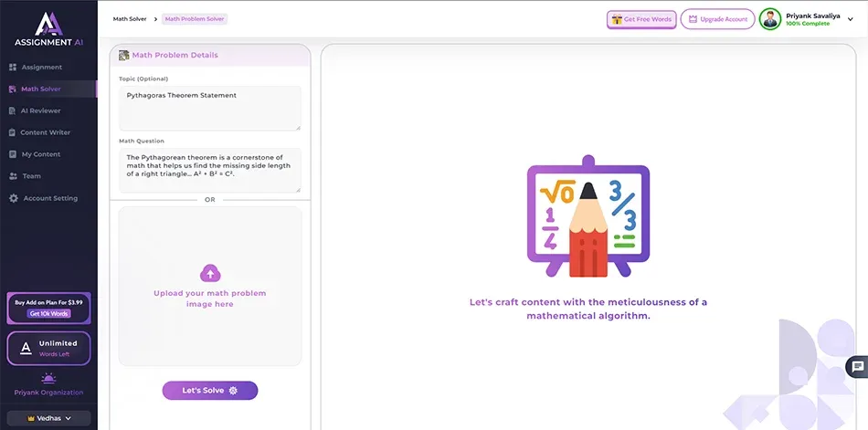The image size is (868, 430).
Task: Open the Assignment sidebar item
Action: point(41,68)
